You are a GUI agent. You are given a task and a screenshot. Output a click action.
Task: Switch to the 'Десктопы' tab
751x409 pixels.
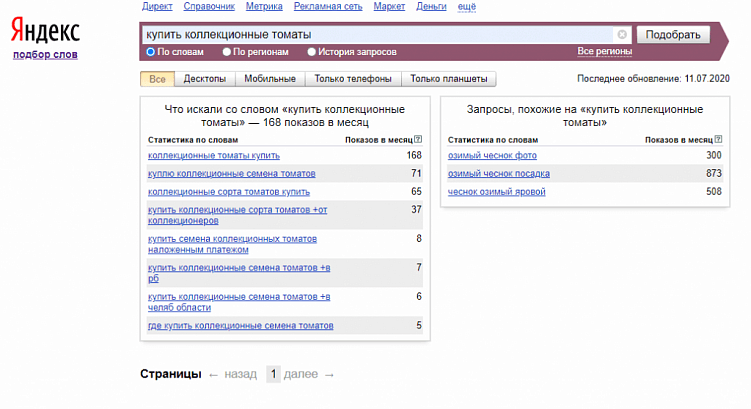(205, 79)
